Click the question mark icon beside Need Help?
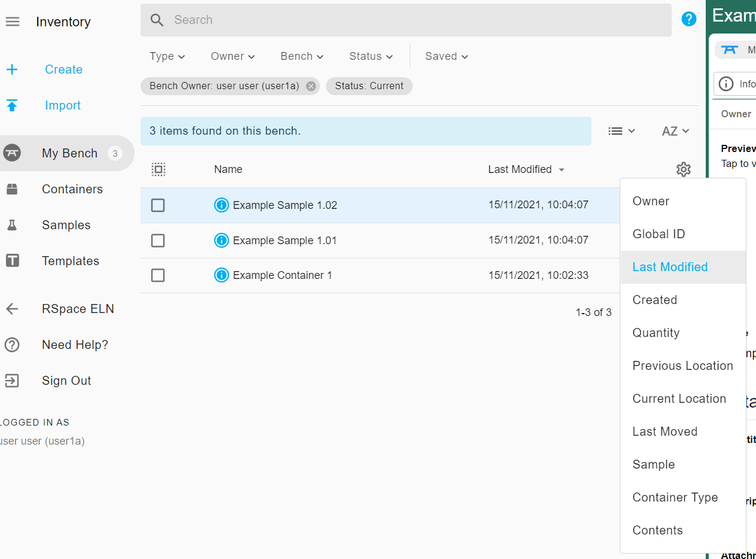This screenshot has height=559, width=756. click(x=12, y=345)
